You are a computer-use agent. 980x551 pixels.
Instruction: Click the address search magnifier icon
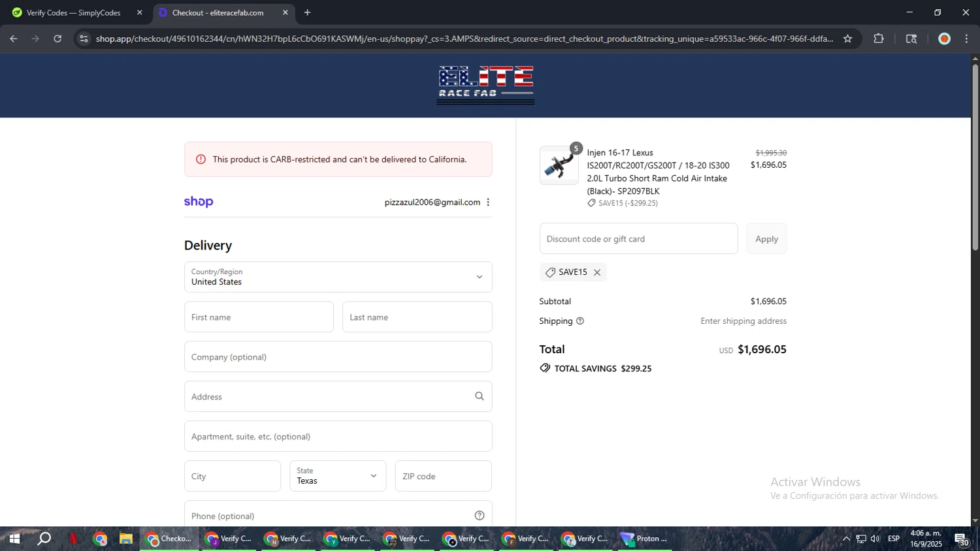coord(480,396)
